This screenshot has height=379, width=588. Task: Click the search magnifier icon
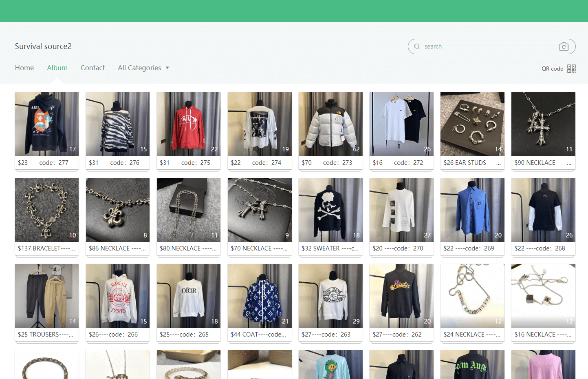417,47
